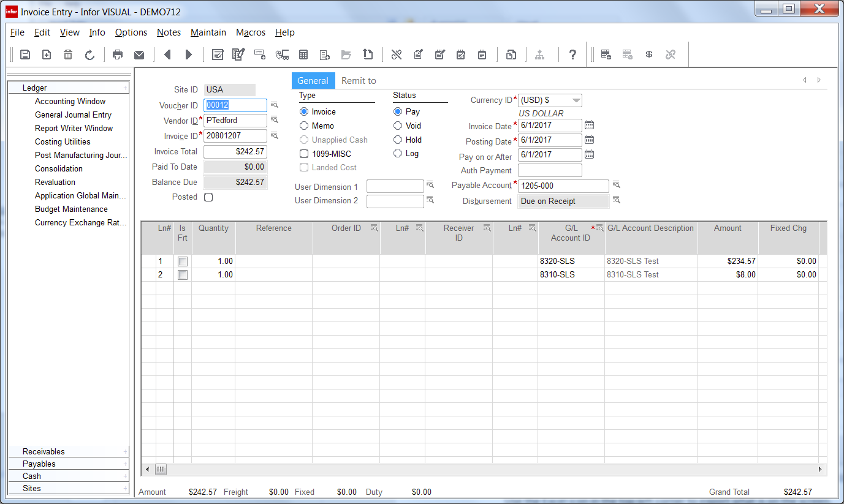This screenshot has width=844, height=504.
Task: Select the Invoice type radio button
Action: point(304,112)
